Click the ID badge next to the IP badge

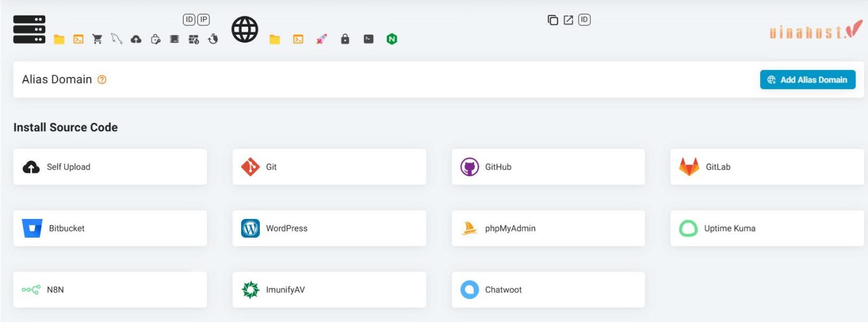click(x=189, y=20)
